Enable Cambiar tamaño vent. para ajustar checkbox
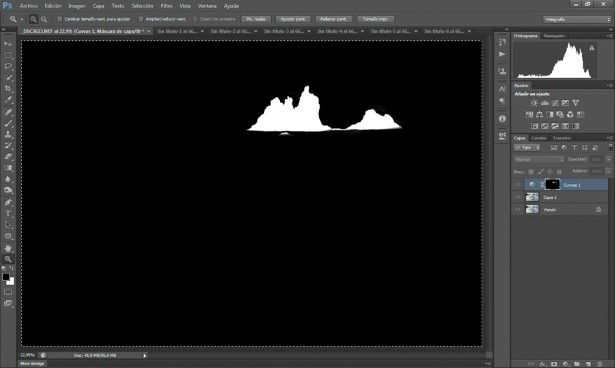The image size is (615, 368). pyautogui.click(x=60, y=19)
